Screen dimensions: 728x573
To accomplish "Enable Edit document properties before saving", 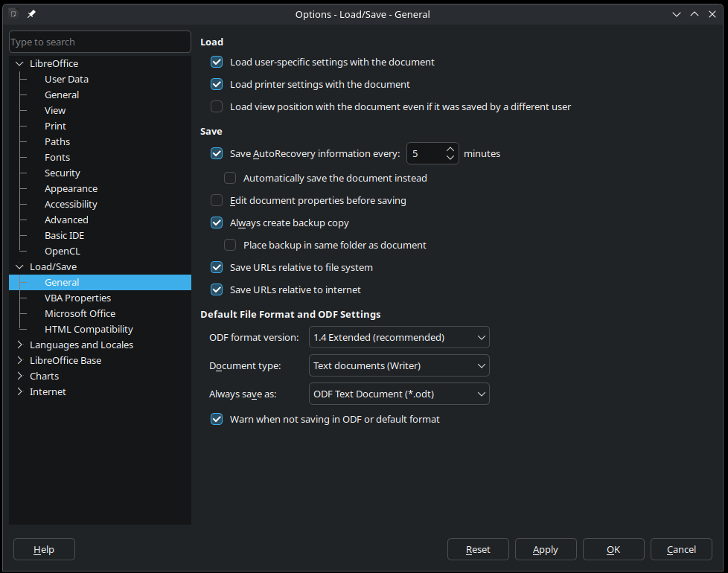I will tap(217, 200).
